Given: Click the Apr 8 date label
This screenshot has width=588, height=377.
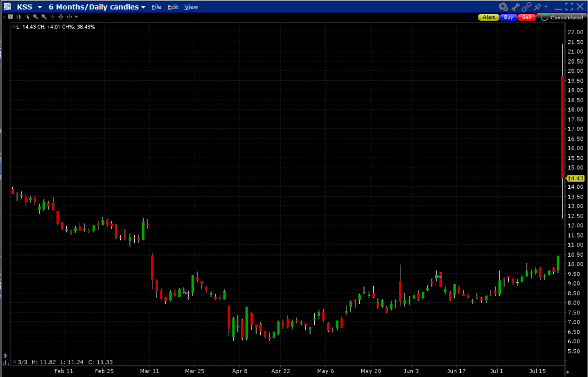Looking at the screenshot, I should 240,371.
